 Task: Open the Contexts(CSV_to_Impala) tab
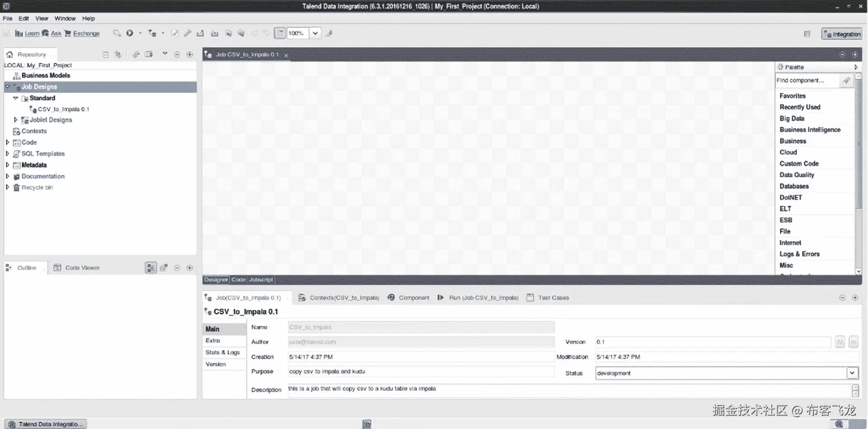(339, 298)
